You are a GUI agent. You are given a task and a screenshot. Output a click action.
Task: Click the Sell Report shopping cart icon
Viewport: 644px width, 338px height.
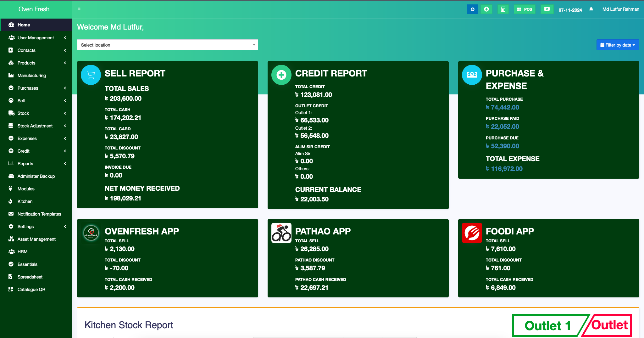[91, 75]
